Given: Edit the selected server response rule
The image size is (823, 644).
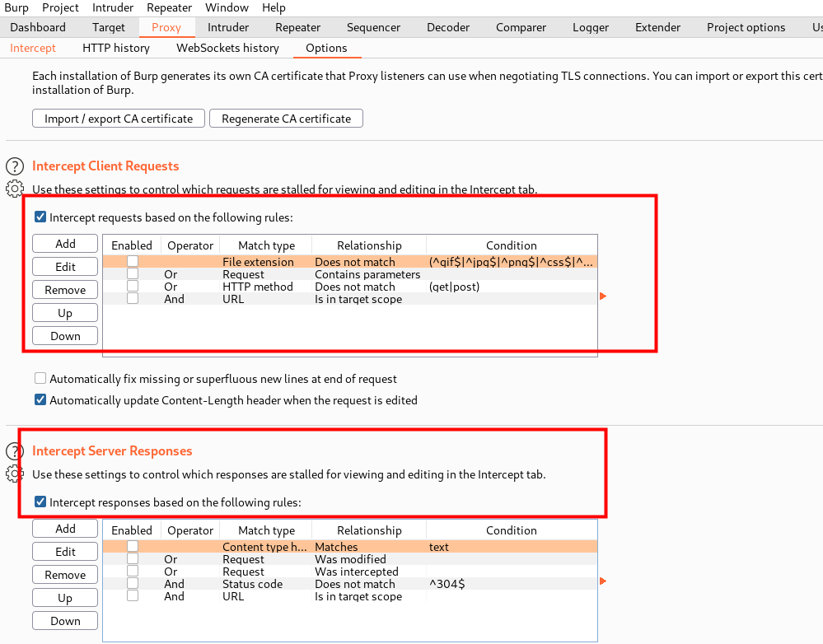Looking at the screenshot, I should (x=65, y=552).
